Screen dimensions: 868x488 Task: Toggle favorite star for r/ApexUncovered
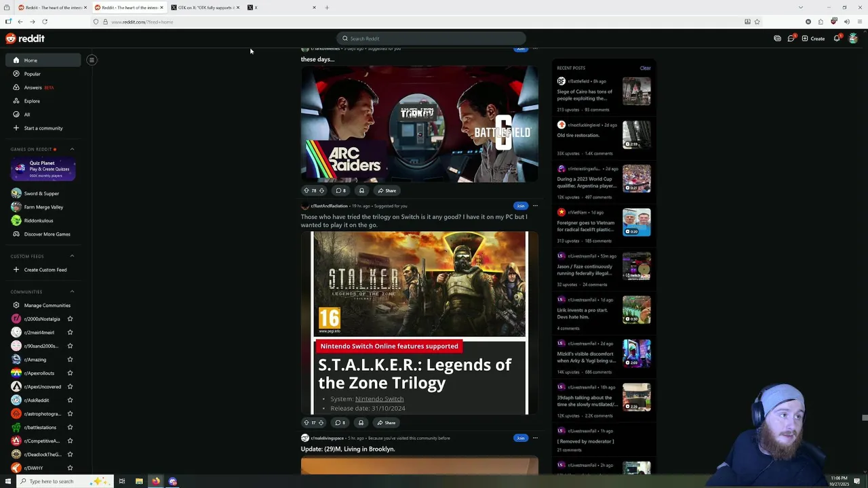click(x=70, y=386)
